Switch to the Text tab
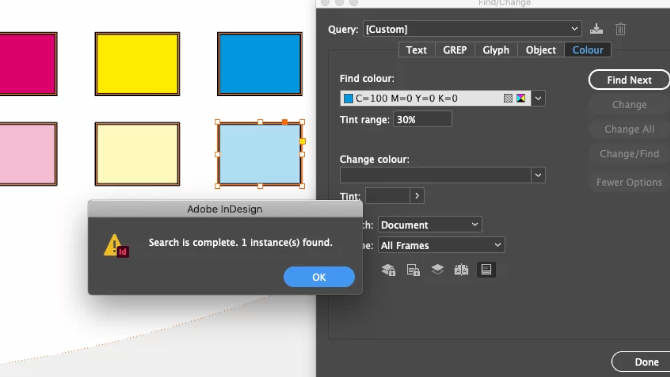 (416, 50)
